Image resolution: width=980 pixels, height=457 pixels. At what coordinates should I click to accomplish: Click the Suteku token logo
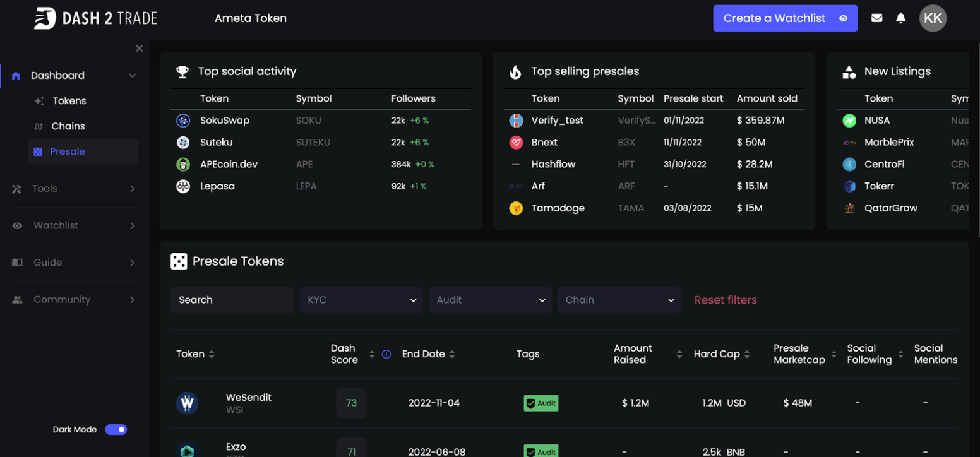point(183,143)
